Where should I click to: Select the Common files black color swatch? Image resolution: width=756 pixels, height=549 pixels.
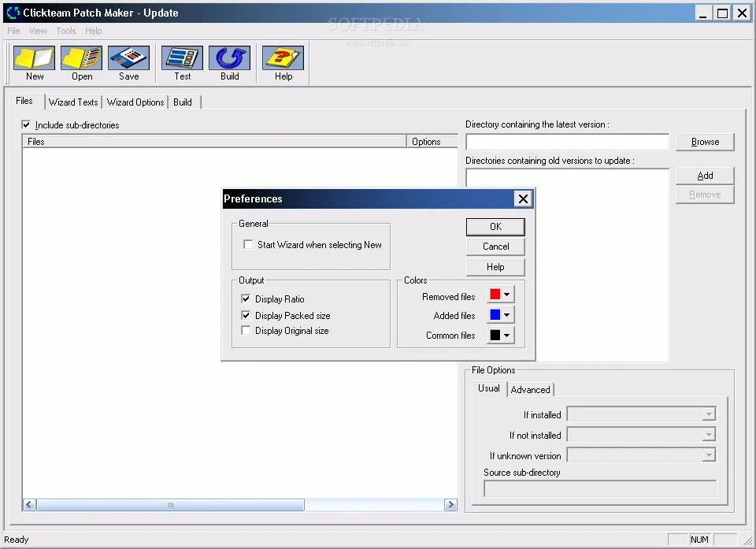[496, 335]
